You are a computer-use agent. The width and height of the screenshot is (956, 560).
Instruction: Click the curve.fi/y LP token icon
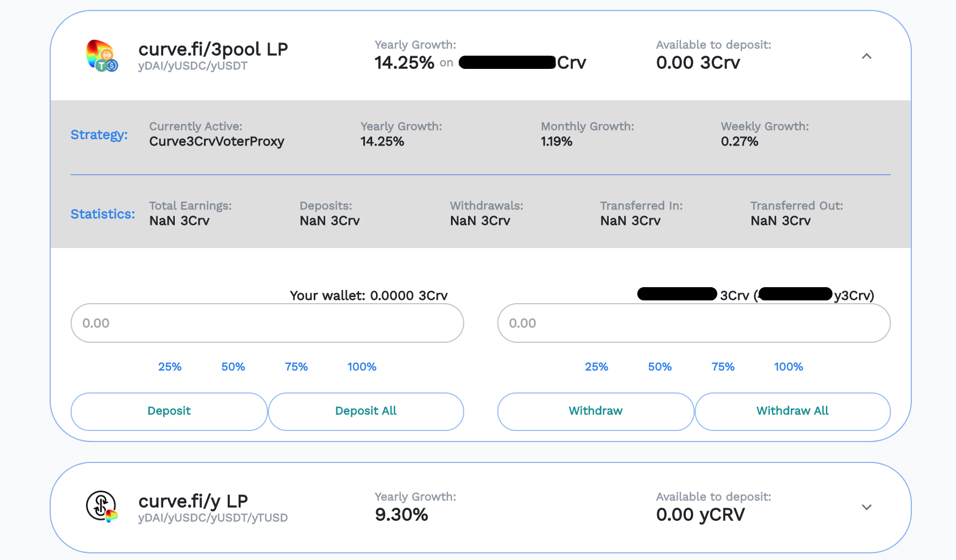point(101,507)
